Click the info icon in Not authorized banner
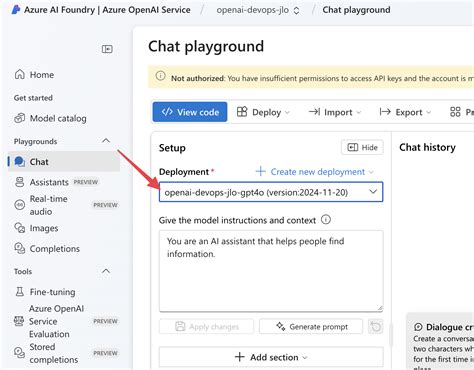This screenshot has width=474, height=370. click(160, 76)
